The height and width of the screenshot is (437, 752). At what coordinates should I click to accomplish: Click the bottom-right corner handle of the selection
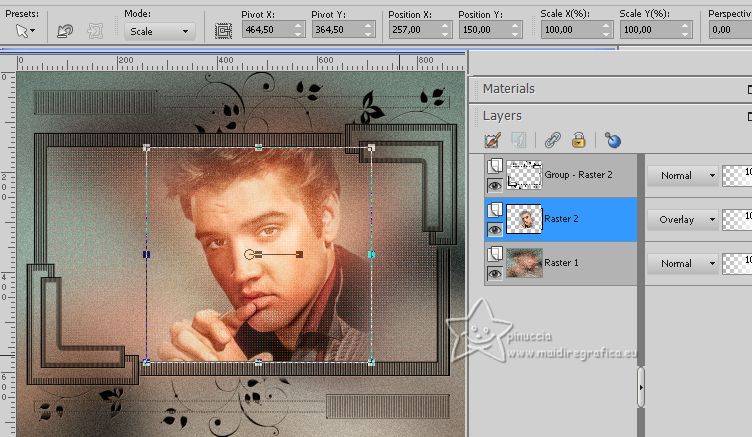[x=371, y=363]
